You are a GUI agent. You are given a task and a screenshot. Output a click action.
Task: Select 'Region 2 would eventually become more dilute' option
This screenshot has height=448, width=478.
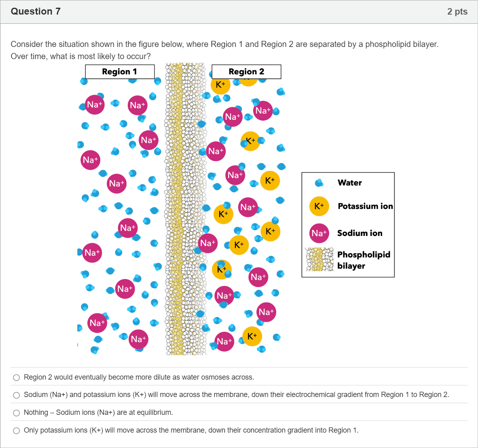pos(17,378)
